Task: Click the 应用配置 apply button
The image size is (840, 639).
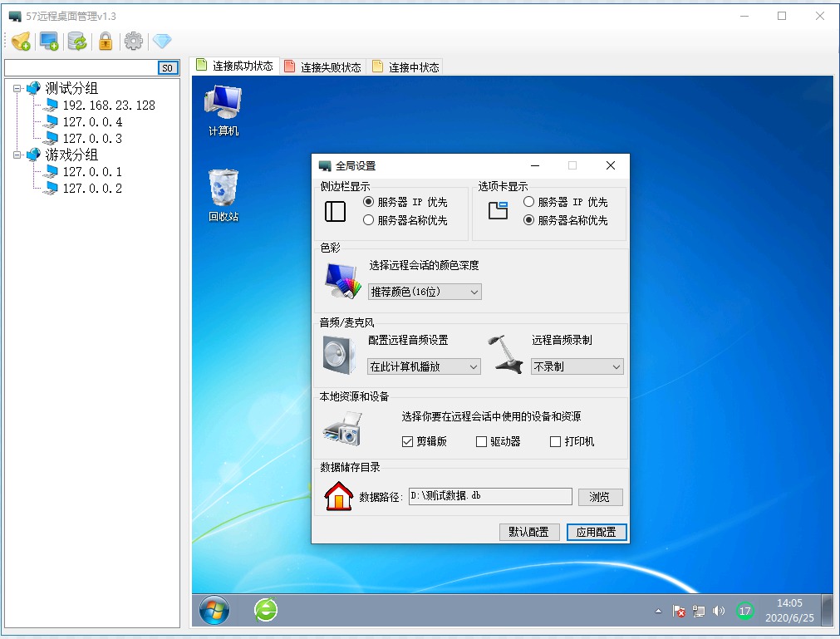Action: coord(597,532)
